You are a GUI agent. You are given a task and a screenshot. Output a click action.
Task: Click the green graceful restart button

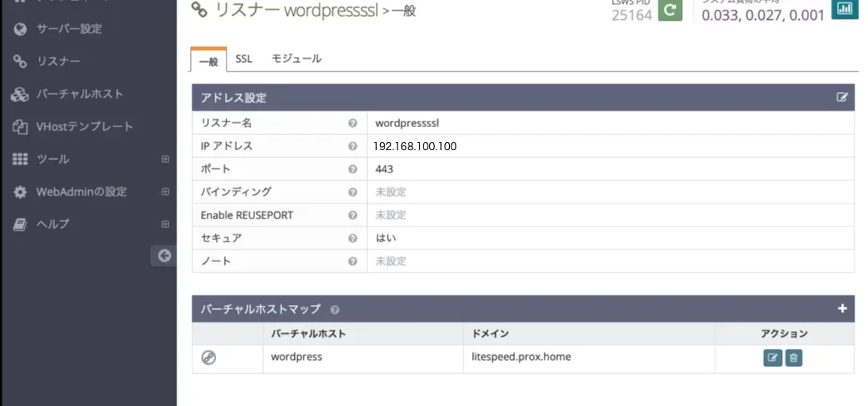tap(670, 10)
